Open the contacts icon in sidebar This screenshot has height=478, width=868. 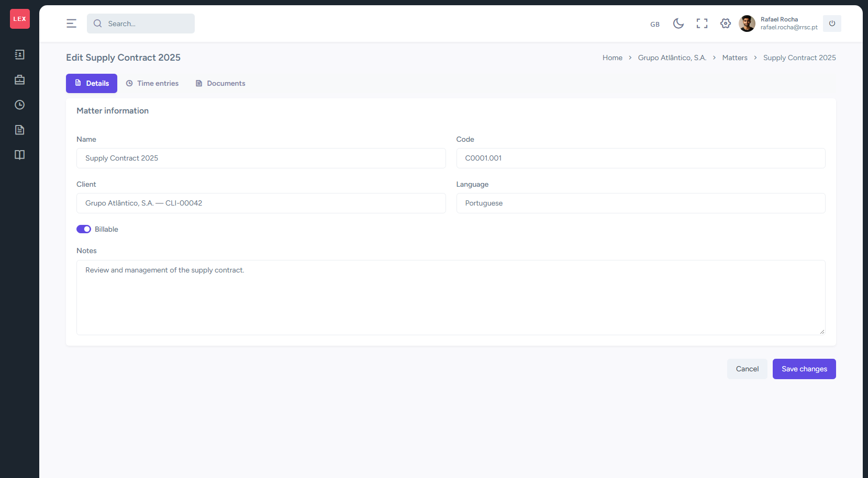19,54
